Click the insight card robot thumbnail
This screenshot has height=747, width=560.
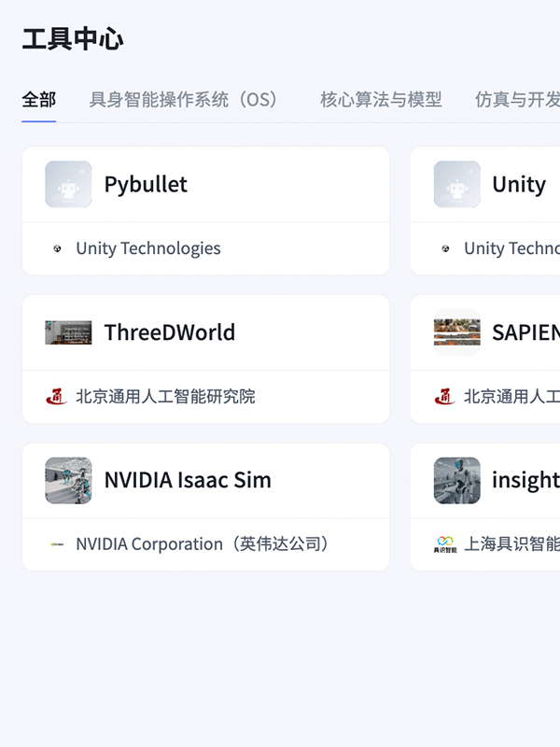click(x=457, y=480)
